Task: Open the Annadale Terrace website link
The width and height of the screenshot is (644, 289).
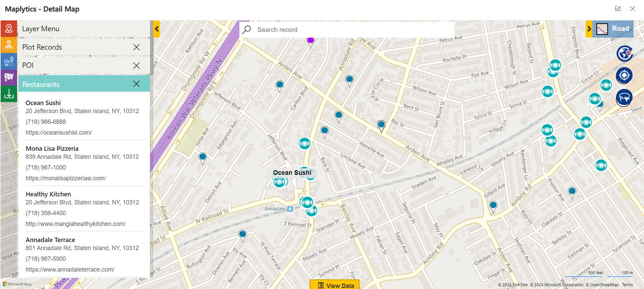Action: click(x=70, y=270)
